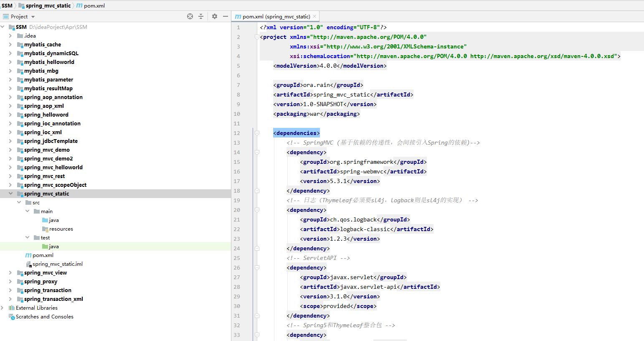644x341 pixels.
Task: Hide the Project panel with minimize icon
Action: click(x=226, y=16)
